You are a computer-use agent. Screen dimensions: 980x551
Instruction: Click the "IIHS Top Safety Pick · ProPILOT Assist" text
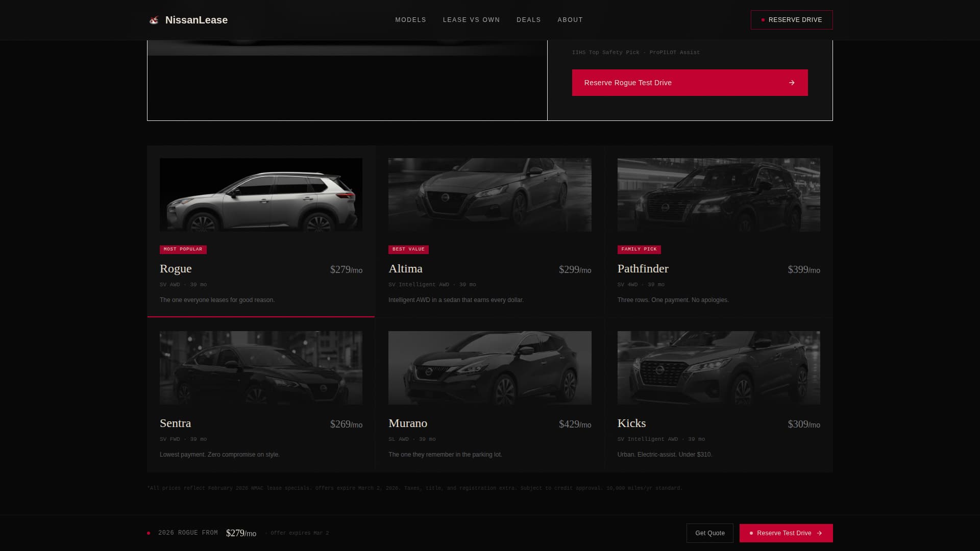click(635, 53)
